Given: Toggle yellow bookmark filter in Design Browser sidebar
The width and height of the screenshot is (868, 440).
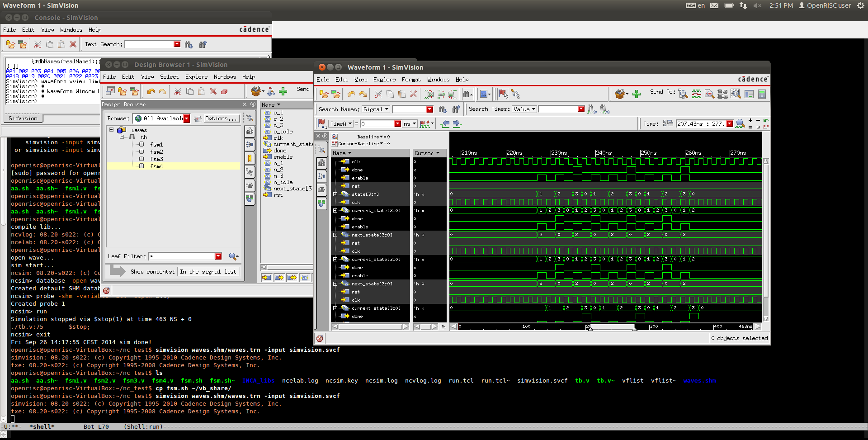Looking at the screenshot, I should [x=250, y=158].
